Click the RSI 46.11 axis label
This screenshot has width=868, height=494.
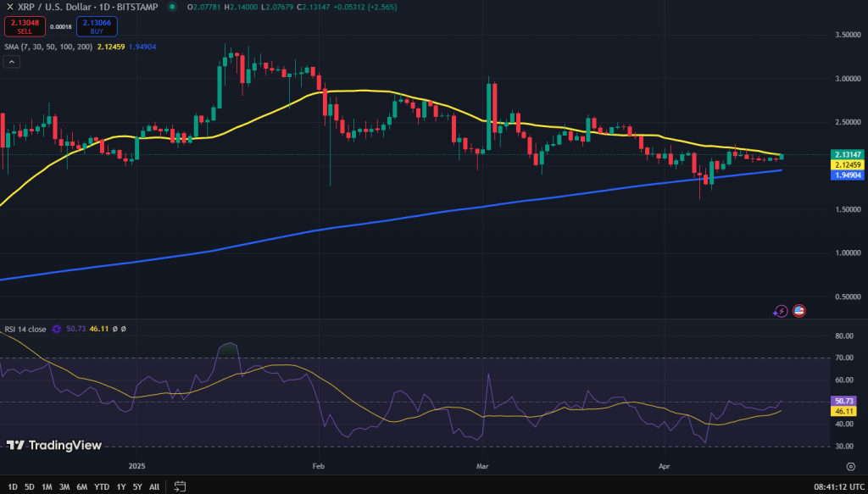[x=844, y=411]
